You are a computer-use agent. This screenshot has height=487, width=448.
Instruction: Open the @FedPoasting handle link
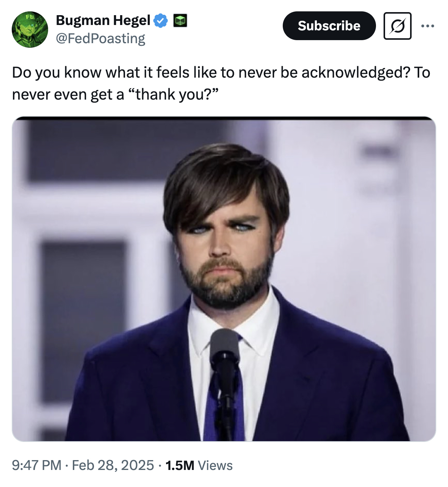tap(100, 39)
